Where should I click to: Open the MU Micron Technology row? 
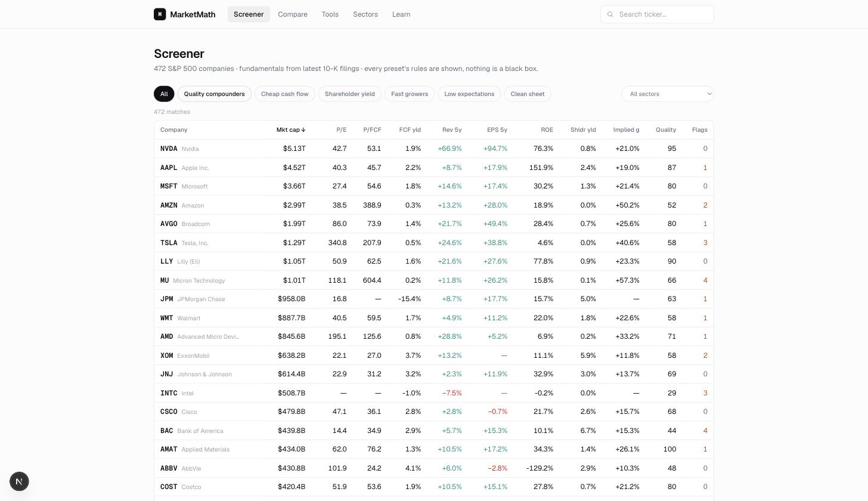[x=433, y=280]
